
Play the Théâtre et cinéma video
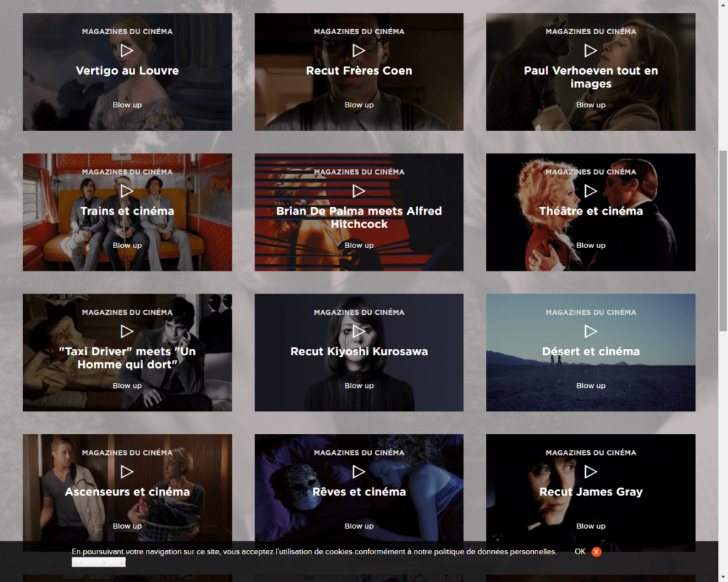(591, 190)
